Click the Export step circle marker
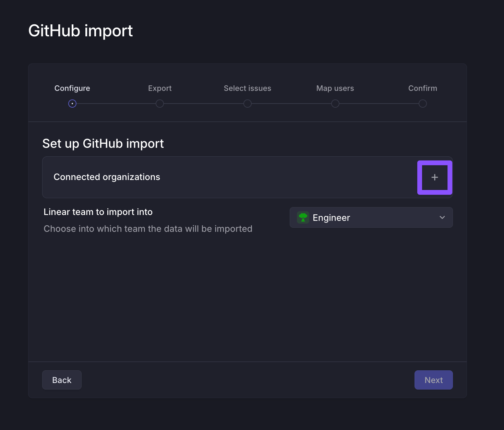This screenshot has height=430, width=504. [x=160, y=104]
